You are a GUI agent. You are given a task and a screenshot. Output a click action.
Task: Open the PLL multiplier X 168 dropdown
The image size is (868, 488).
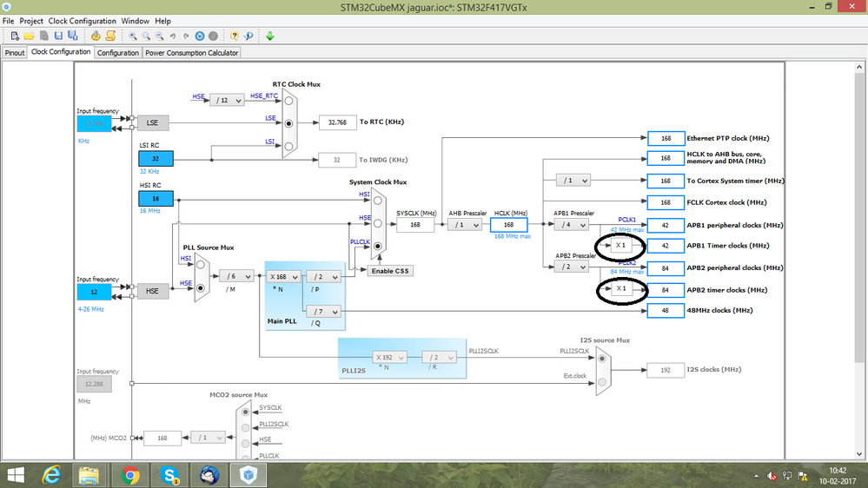(283, 277)
